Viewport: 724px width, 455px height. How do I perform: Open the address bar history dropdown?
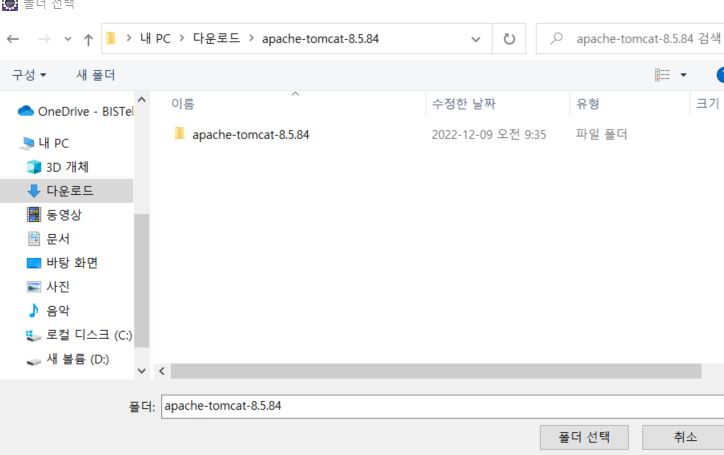point(476,39)
